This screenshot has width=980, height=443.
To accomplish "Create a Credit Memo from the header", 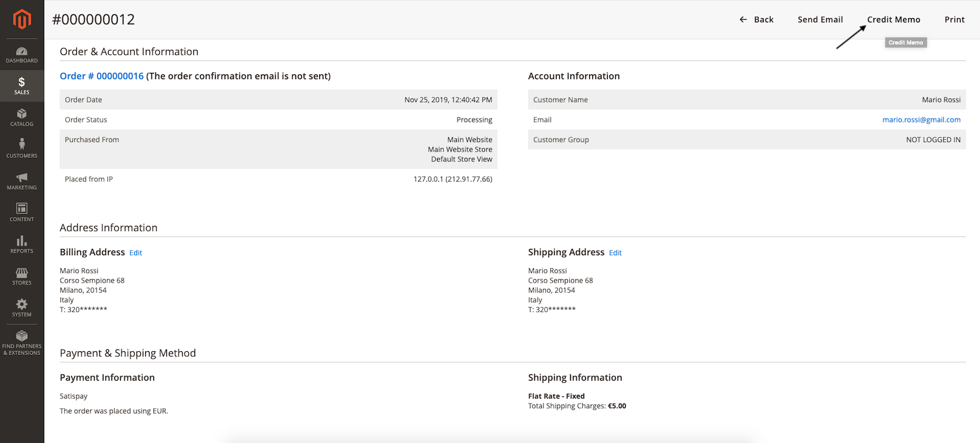I will 893,19.
